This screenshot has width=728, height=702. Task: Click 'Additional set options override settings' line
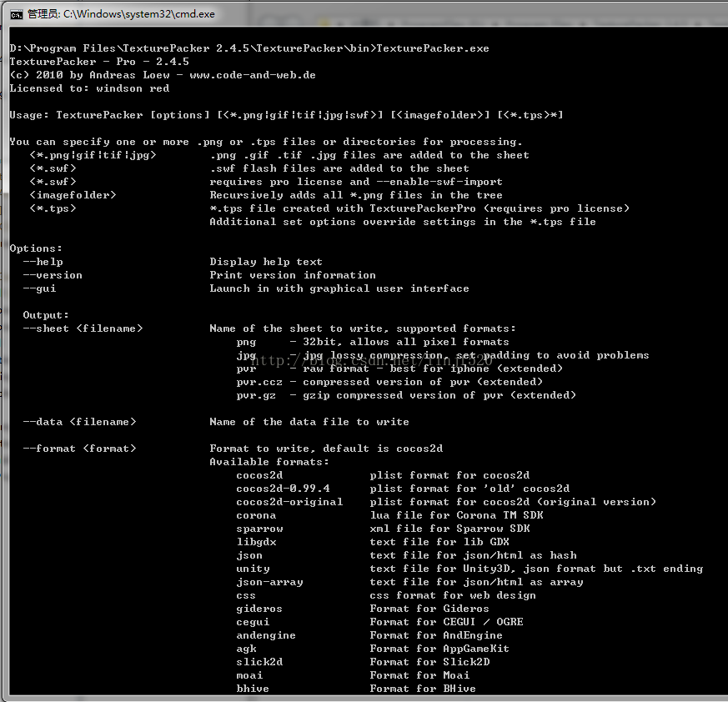click(x=403, y=222)
